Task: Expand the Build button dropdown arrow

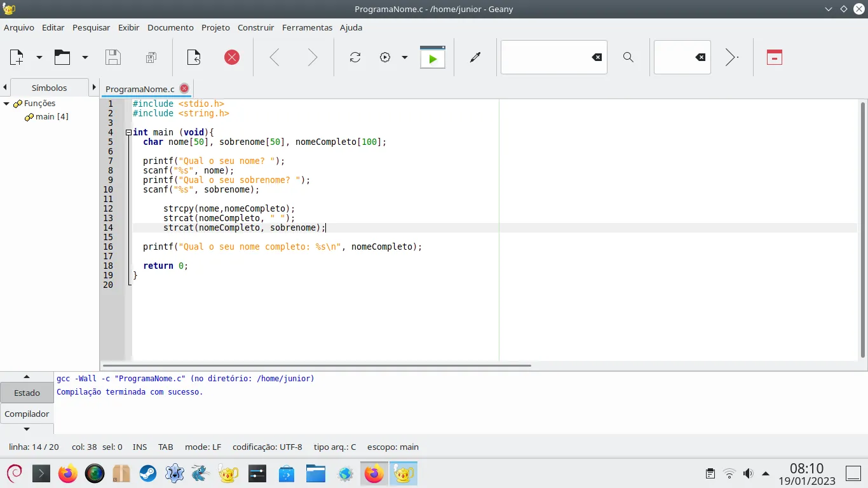Action: [404, 57]
